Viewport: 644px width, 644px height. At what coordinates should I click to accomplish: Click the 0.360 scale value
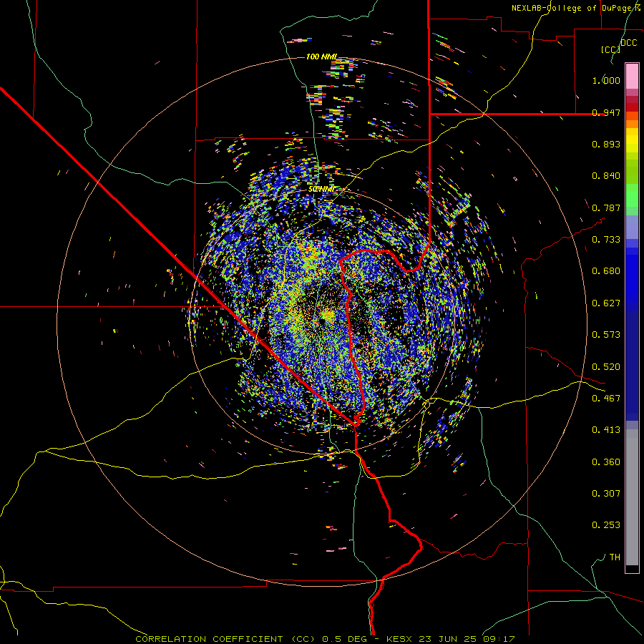(x=606, y=462)
